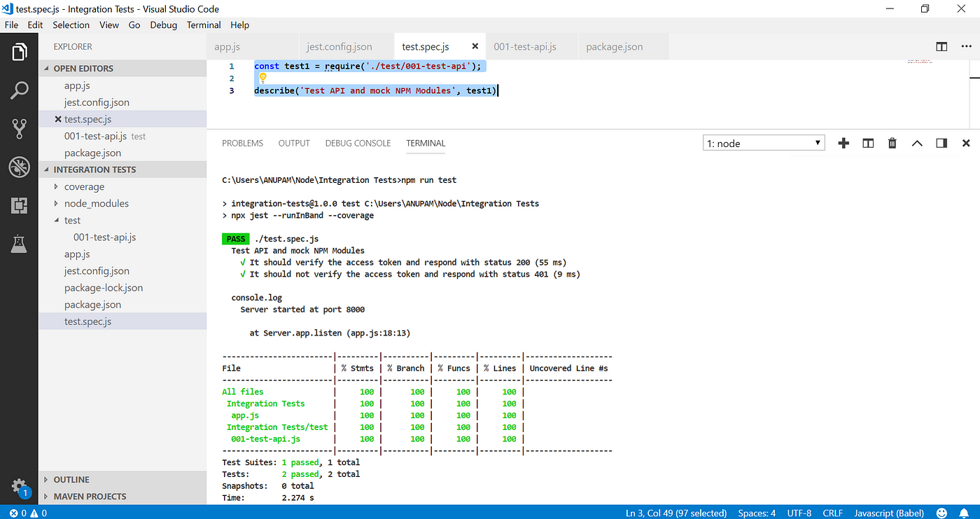980x519 pixels.
Task: Expand the Maven Projects section
Action: click(122, 497)
